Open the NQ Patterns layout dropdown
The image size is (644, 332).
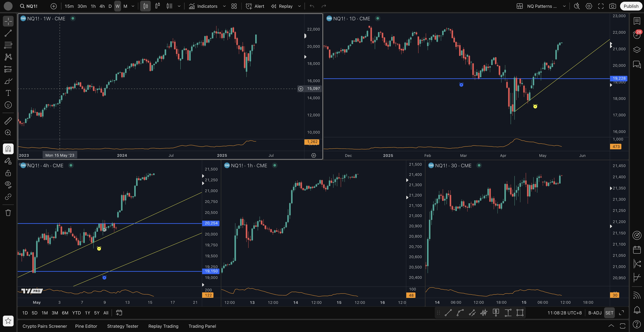[564, 6]
